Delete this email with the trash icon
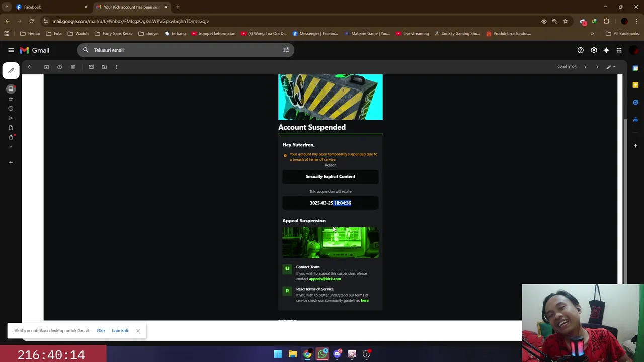Screen dimensions: 644x362 tap(73, 67)
